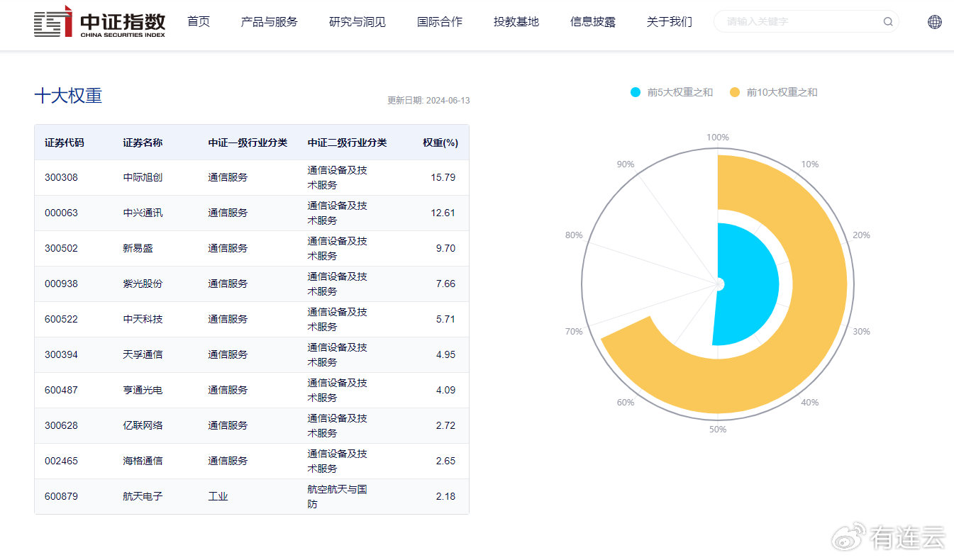Open the 信息披露 menu
The height and width of the screenshot is (560, 954).
coord(593,21)
